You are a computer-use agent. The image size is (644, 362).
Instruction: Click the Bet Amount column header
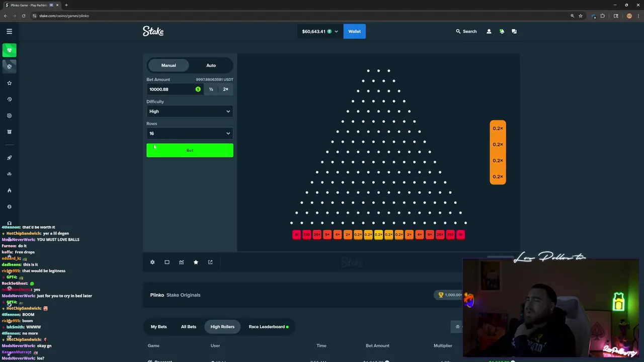(377, 345)
